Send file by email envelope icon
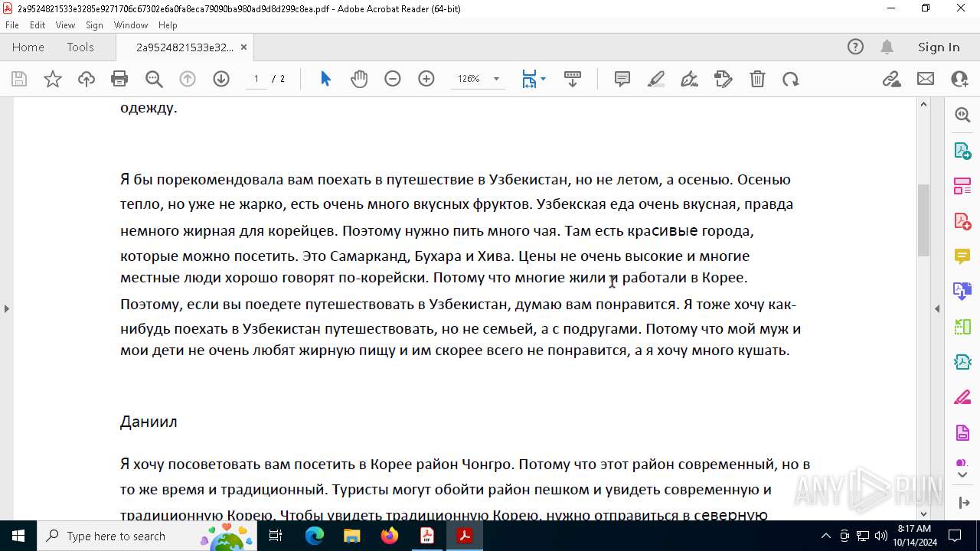 (926, 79)
